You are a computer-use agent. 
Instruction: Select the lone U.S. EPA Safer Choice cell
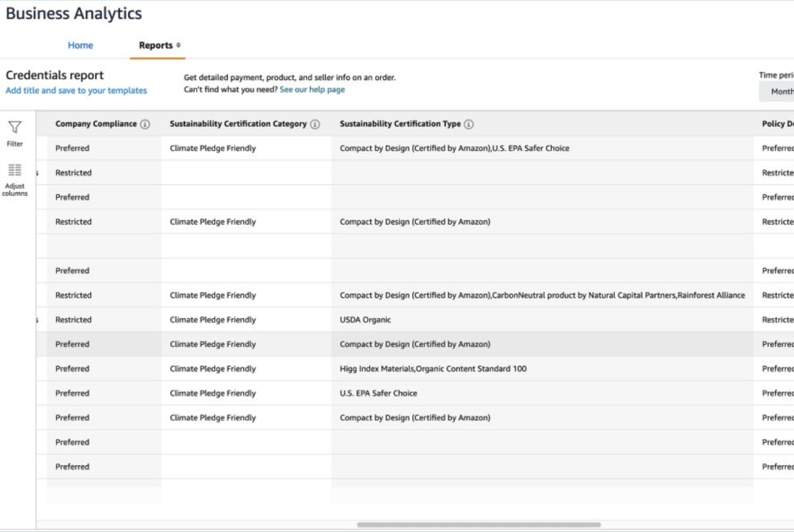378,393
